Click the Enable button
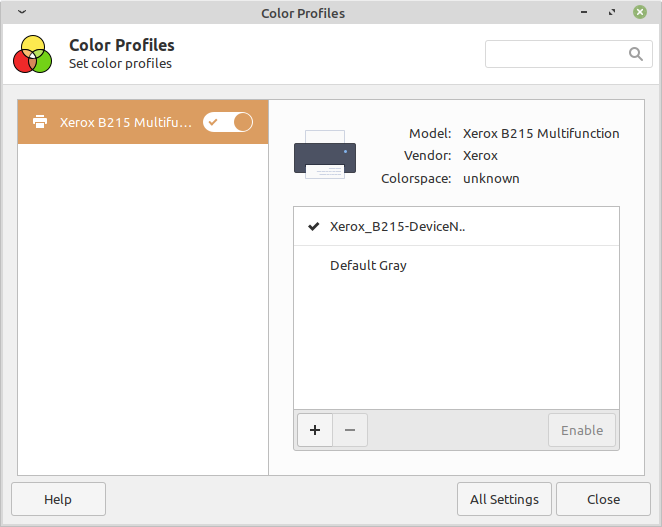This screenshot has width=662, height=527. pyautogui.click(x=582, y=430)
